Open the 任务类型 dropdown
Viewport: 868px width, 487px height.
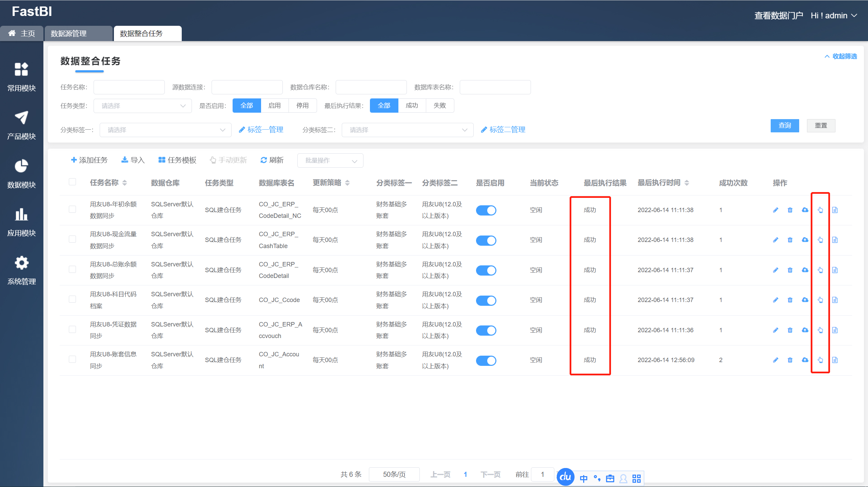pyautogui.click(x=143, y=106)
